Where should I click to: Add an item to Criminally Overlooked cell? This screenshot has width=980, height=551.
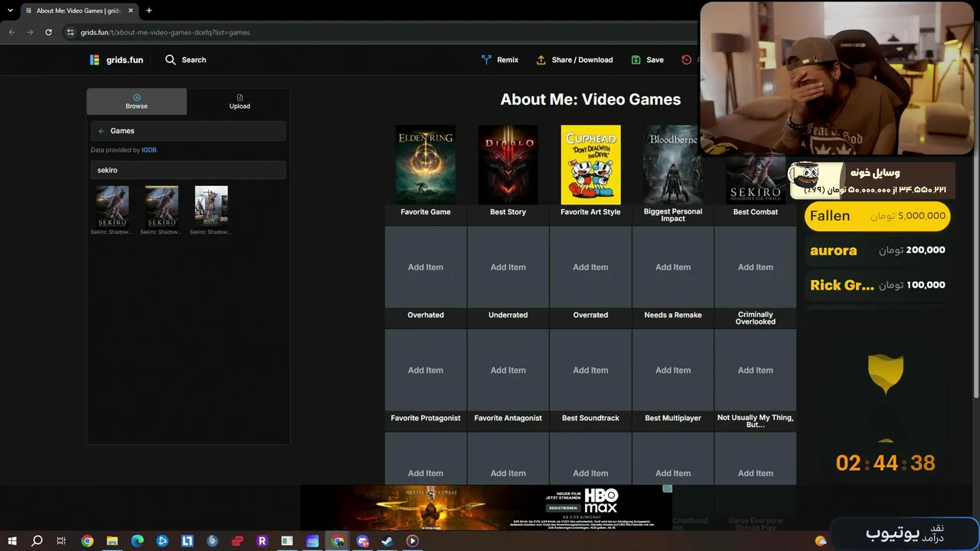click(756, 267)
